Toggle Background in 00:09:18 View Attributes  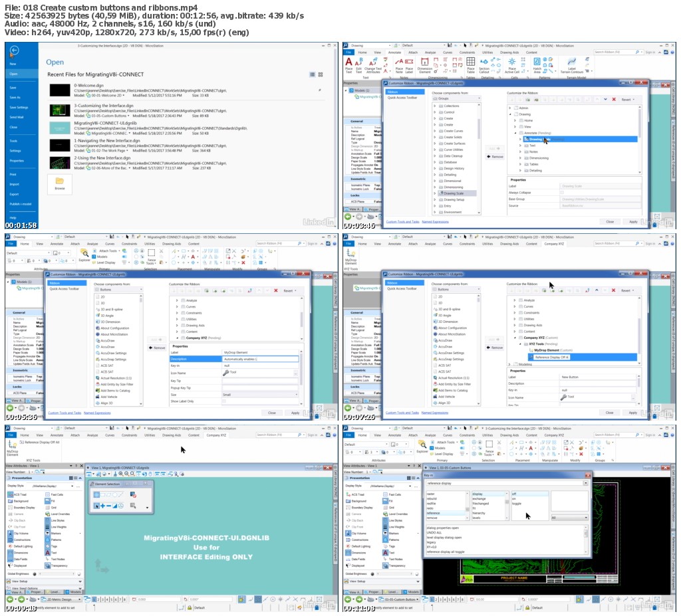tap(18, 501)
